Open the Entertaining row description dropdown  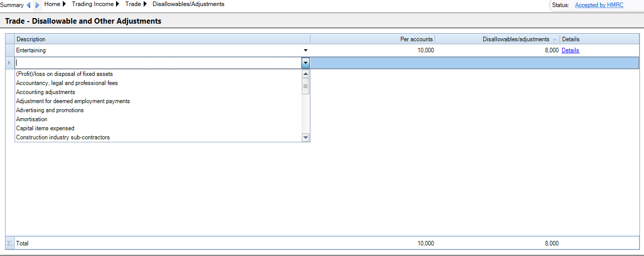[305, 50]
